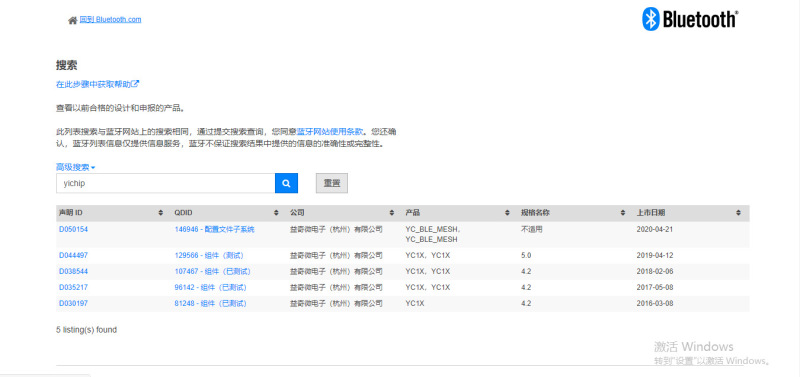Screen dimensions: 800x377
Task: Sort by 规格名称 column arrows
Action: pos(623,213)
